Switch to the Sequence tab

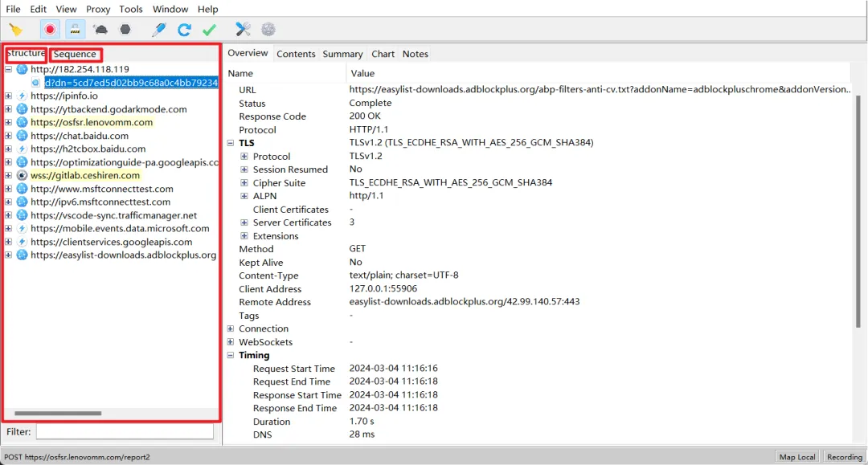(76, 54)
